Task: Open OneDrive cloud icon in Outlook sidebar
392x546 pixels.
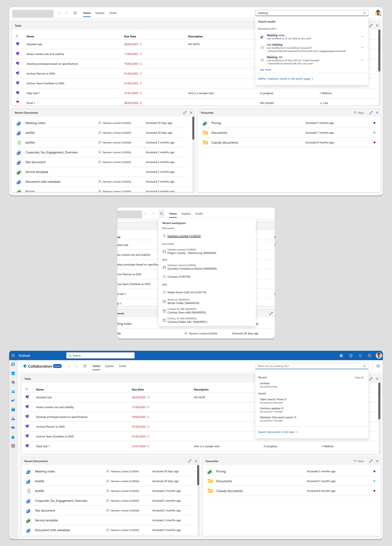Action: tap(13, 427)
